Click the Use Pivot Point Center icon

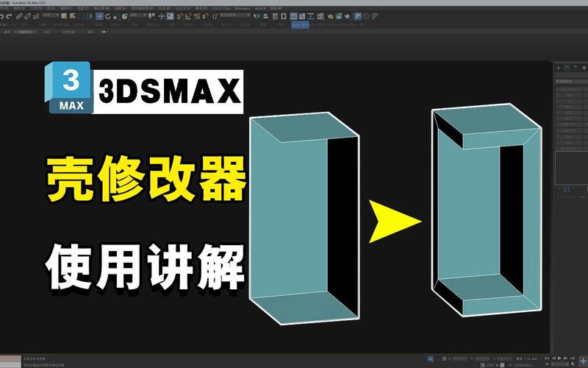[x=151, y=16]
